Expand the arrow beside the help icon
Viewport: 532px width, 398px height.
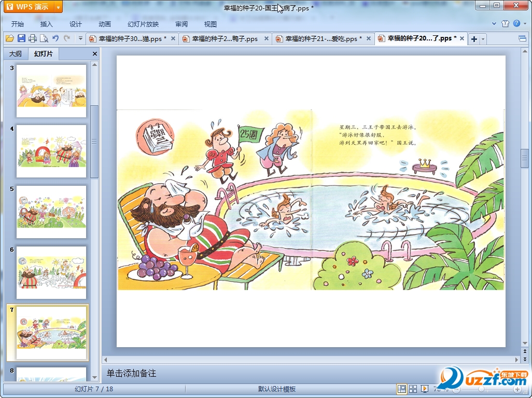click(x=525, y=24)
